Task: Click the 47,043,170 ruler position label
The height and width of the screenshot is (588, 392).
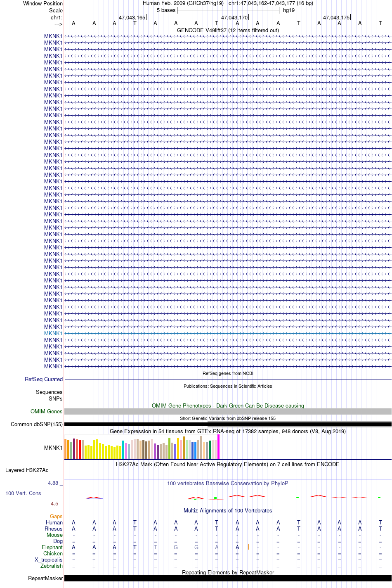Action: [x=234, y=17]
